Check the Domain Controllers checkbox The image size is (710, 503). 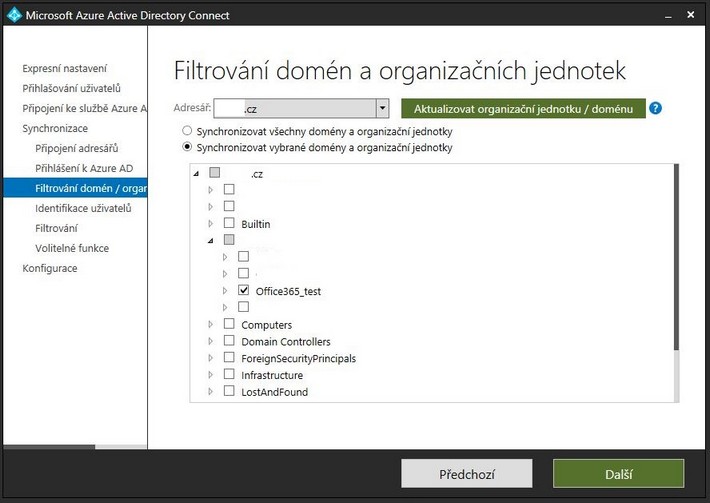click(x=229, y=340)
